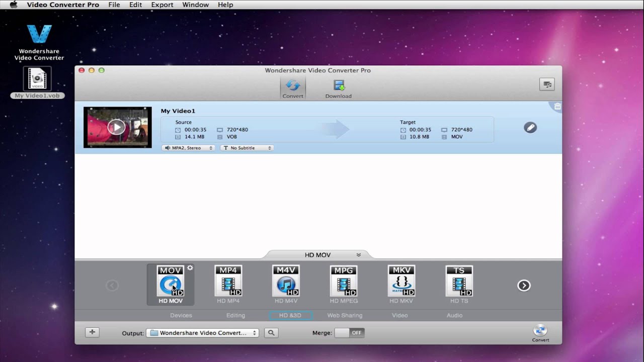This screenshot has height=362, width=644.
Task: Open the File menu
Action: pos(114,5)
